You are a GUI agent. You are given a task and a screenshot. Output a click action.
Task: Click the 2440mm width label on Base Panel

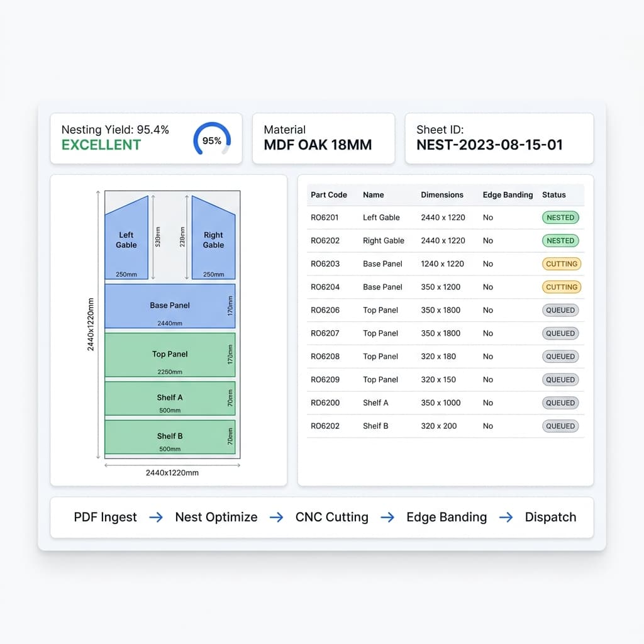[x=170, y=323]
